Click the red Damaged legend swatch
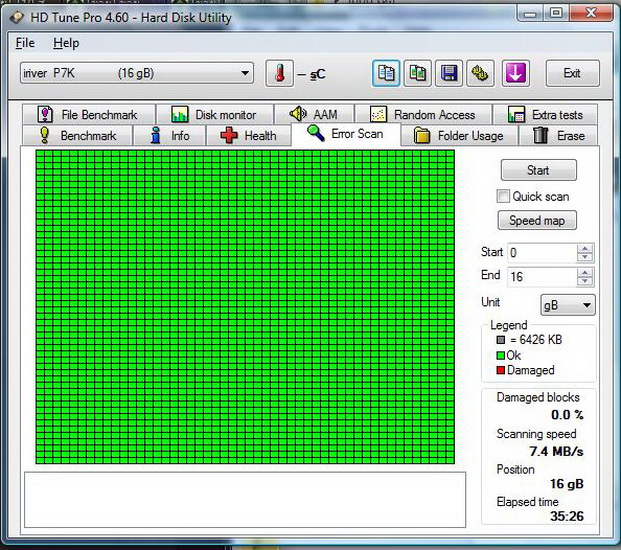The height and width of the screenshot is (550, 621). [x=500, y=371]
